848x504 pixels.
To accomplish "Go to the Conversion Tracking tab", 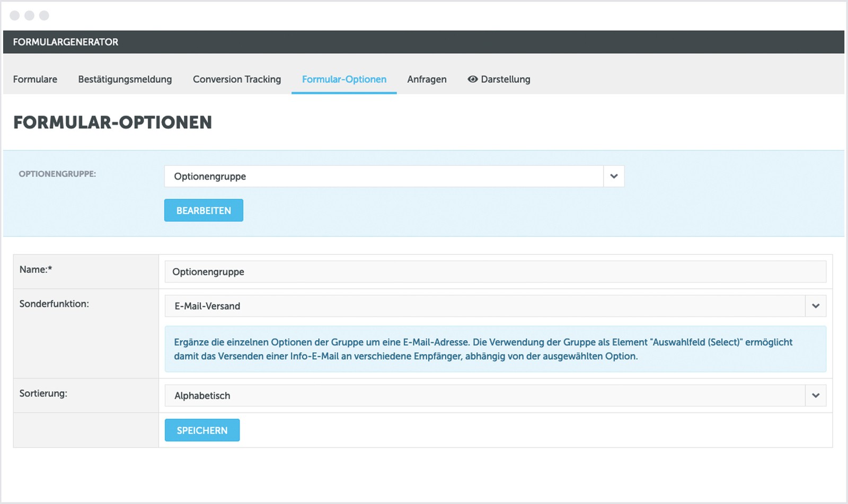I will tap(237, 79).
